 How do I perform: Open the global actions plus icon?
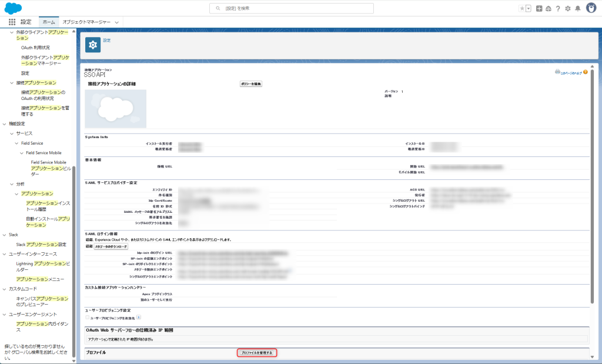click(539, 8)
